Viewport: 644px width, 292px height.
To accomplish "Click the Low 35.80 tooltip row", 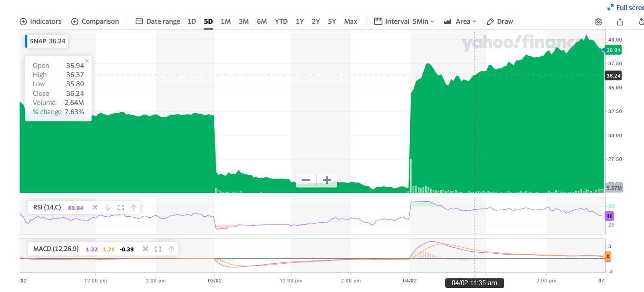I will coord(58,84).
